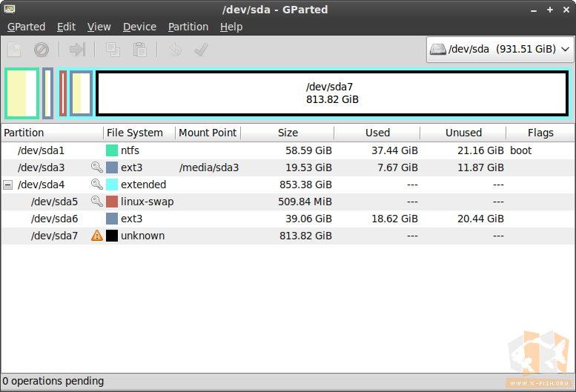
Task: Sort by the File System column header
Action: click(139, 133)
